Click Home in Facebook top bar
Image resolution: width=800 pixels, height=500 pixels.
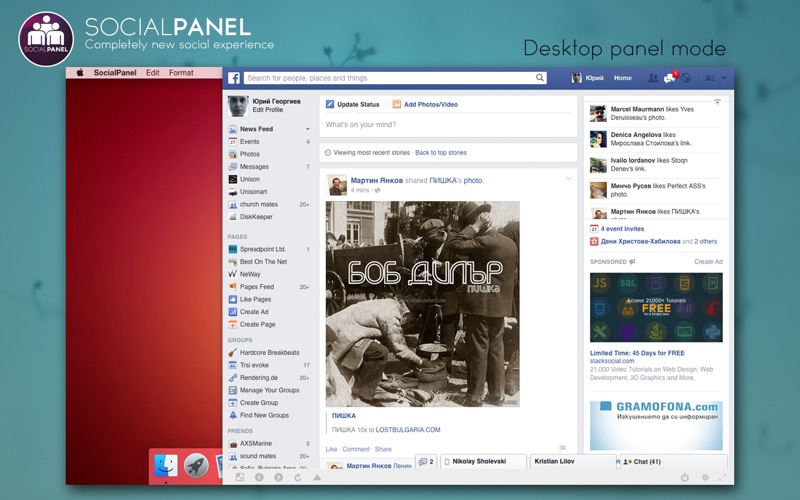(x=622, y=78)
